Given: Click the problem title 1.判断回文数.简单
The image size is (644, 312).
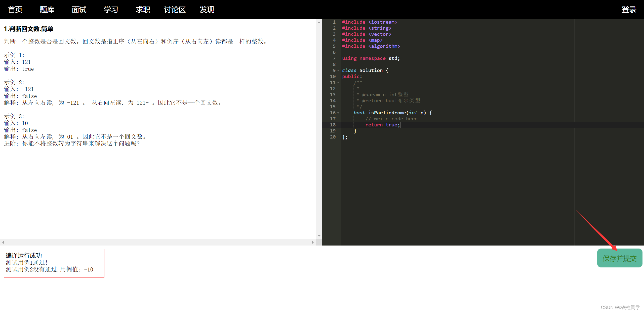Looking at the screenshot, I should pyautogui.click(x=28, y=29).
